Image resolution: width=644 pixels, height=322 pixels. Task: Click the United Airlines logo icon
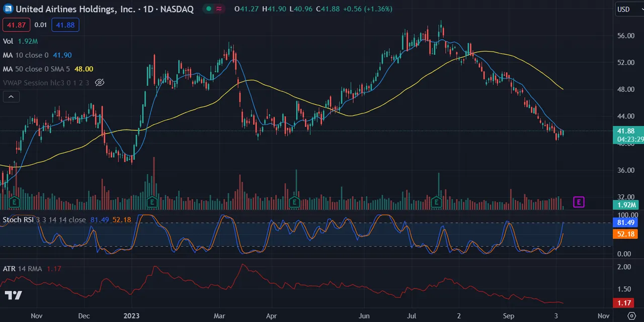pos(8,9)
